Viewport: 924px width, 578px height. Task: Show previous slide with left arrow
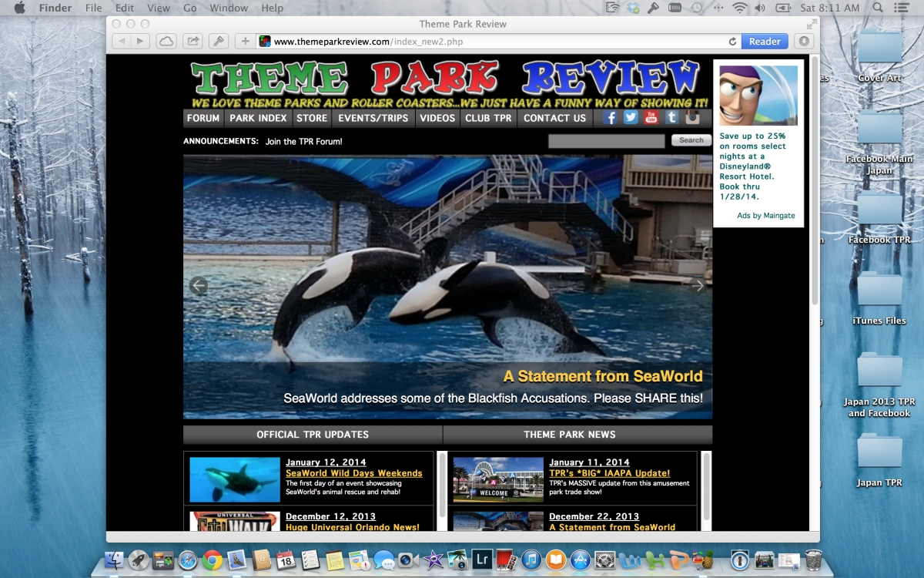[199, 285]
